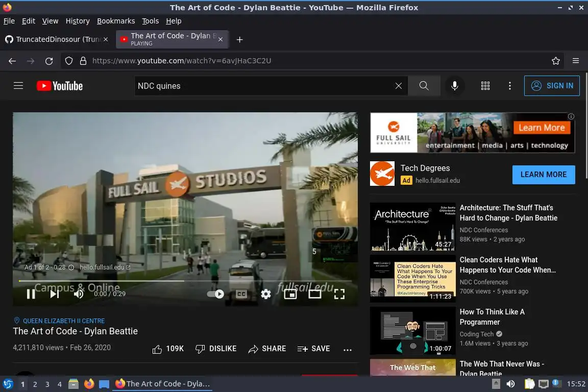The width and height of the screenshot is (588, 392).
Task: Open the Help menu
Action: 174,21
